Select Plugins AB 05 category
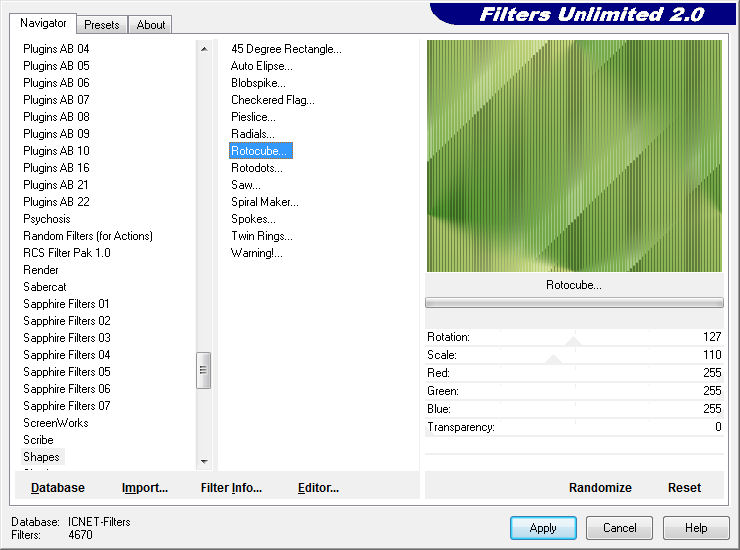This screenshot has height=550, width=740. point(56,66)
